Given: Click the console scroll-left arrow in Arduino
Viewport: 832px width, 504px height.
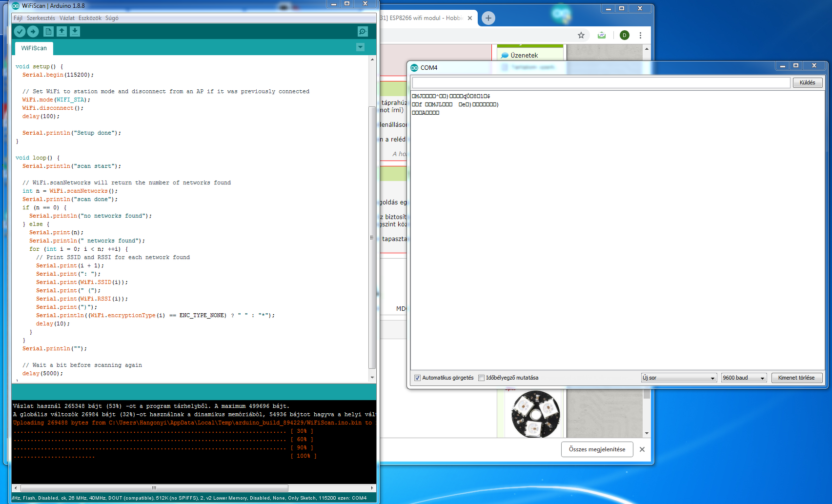Looking at the screenshot, I should [16, 488].
